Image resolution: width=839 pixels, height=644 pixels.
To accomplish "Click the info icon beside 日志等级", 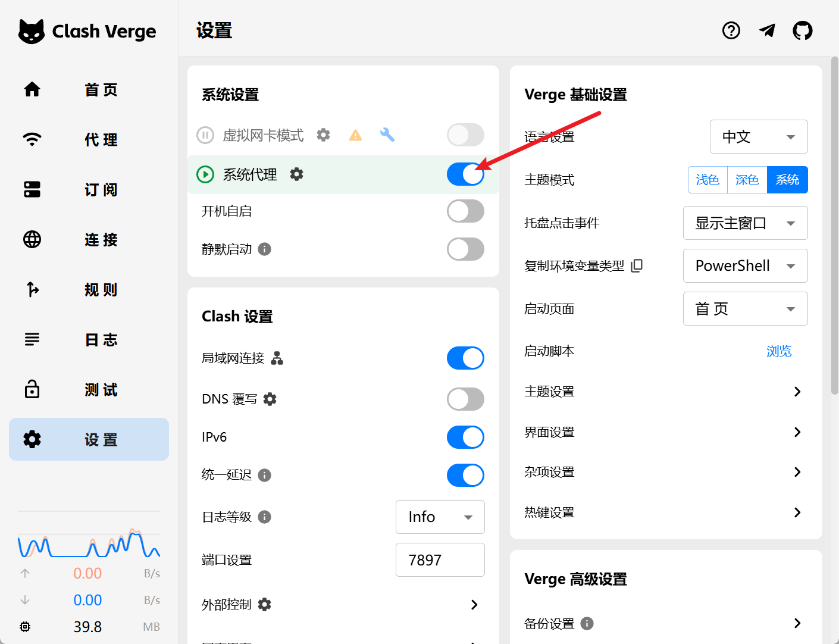I will (265, 517).
